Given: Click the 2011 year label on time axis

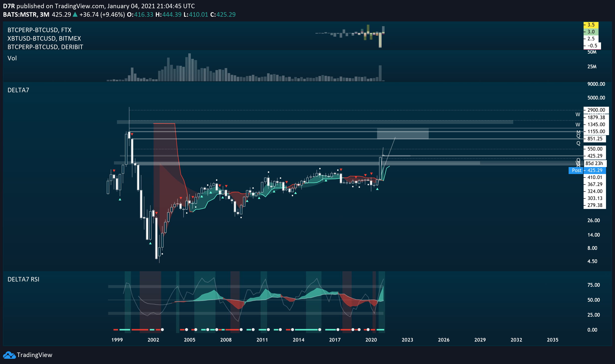Looking at the screenshot, I should pyautogui.click(x=262, y=340).
